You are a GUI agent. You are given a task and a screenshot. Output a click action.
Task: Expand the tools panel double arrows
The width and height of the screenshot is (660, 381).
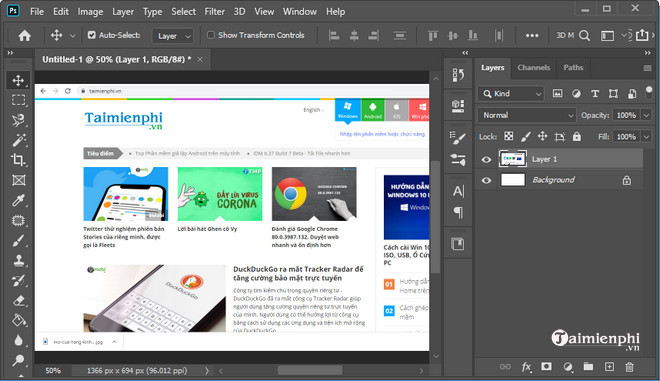(10, 53)
